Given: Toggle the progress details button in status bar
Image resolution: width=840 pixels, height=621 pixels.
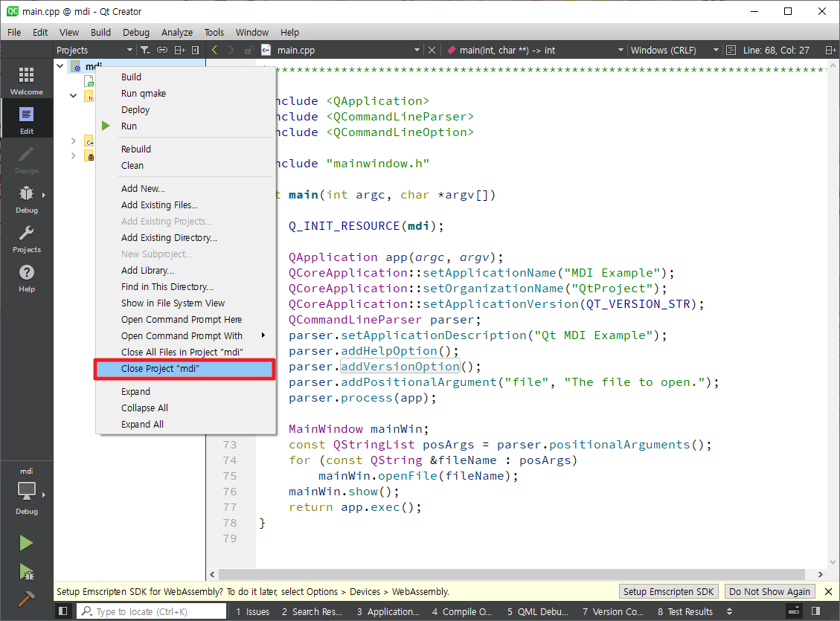Looking at the screenshot, I should (794, 611).
